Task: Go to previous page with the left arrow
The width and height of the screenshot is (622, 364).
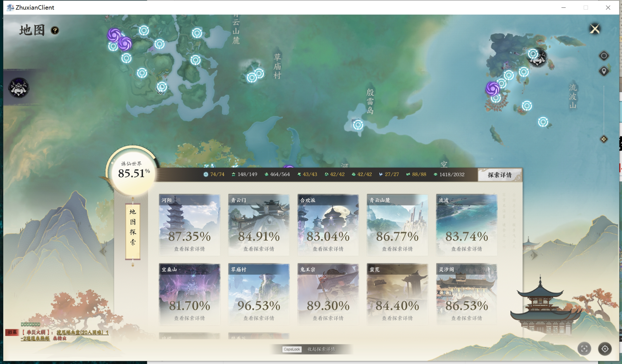Action: point(103,251)
